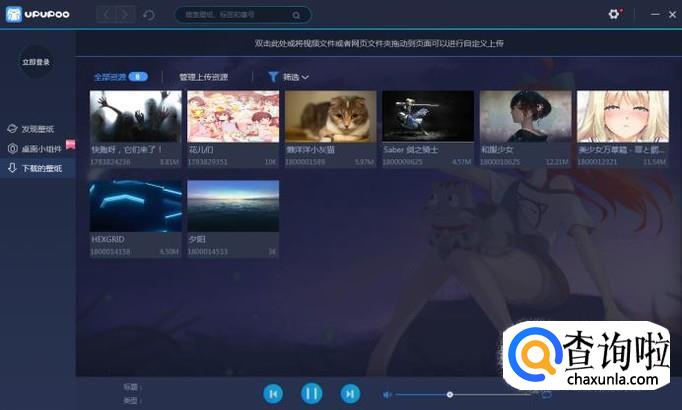Select the zombie hands wallpaper thumbnail
The width and height of the screenshot is (682, 410).
pyautogui.click(x=136, y=116)
